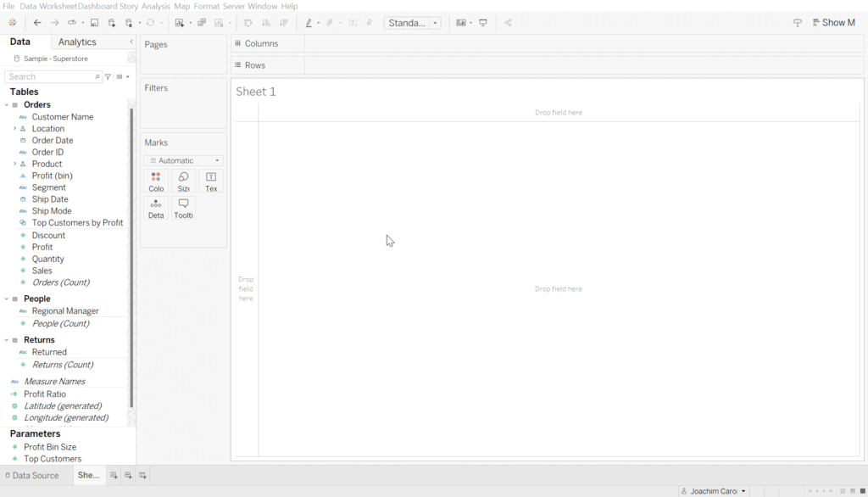Click the Sheet 1 title
The width and height of the screenshot is (868, 497).
(x=256, y=92)
